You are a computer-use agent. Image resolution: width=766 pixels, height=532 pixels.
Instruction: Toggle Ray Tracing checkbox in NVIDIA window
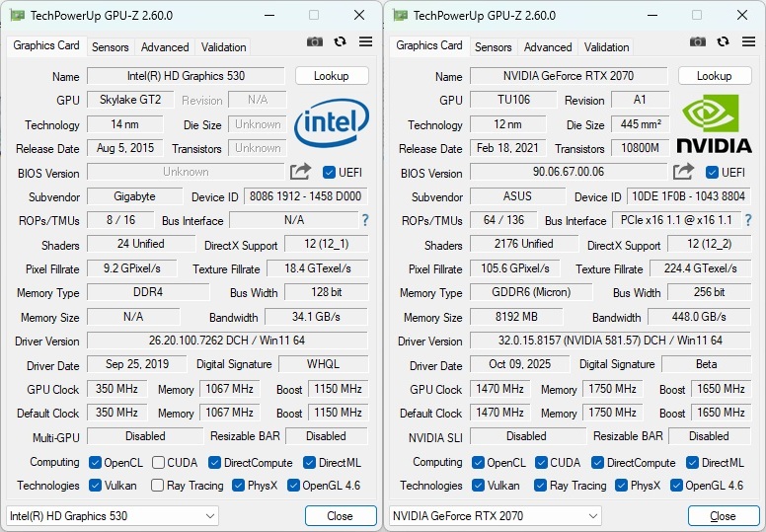pyautogui.click(x=540, y=485)
